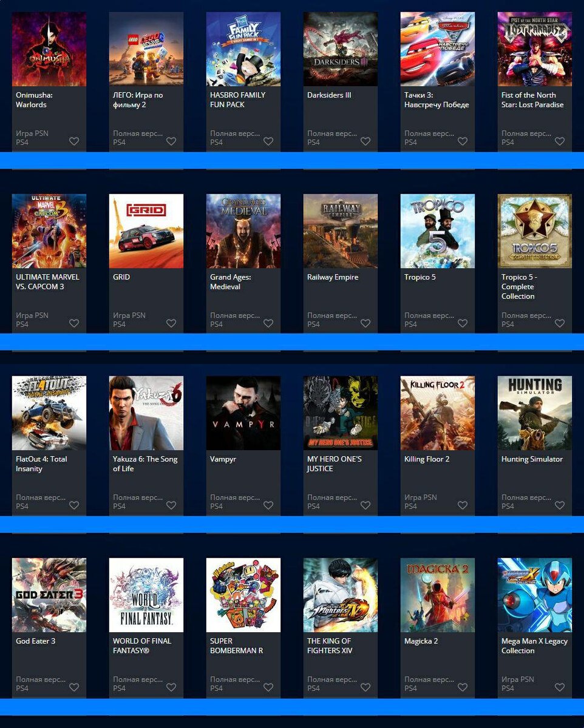The height and width of the screenshot is (728, 584).
Task: Open GRID race car cover image
Action: 146,231
